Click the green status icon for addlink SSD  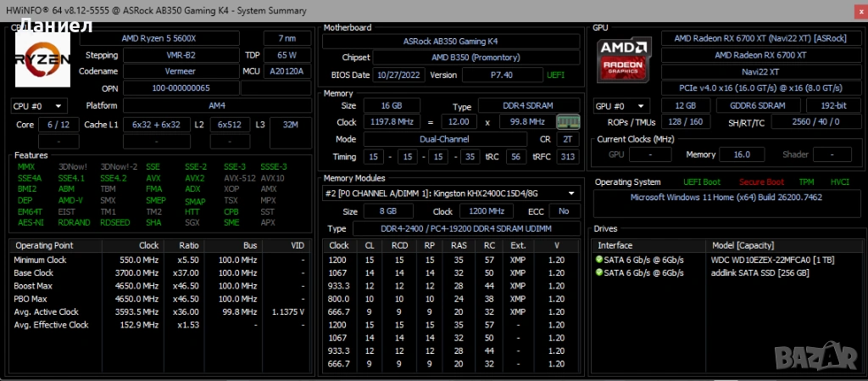click(x=599, y=272)
